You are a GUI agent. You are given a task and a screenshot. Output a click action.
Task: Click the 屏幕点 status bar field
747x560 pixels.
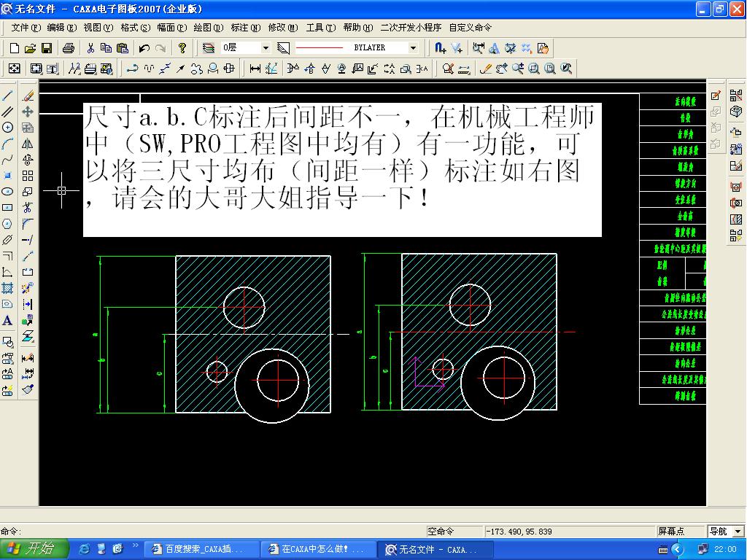click(681, 531)
